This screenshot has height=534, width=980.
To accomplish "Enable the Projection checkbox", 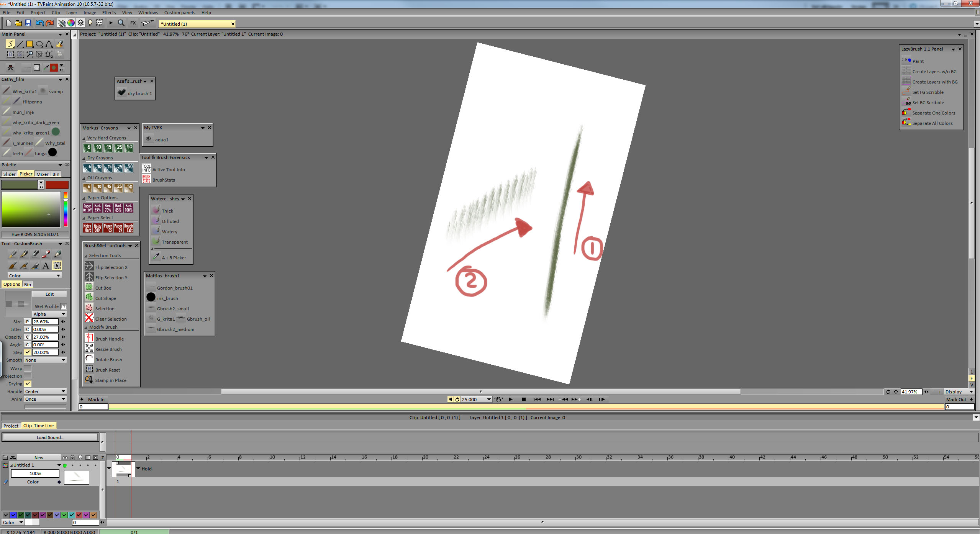I will (x=28, y=376).
